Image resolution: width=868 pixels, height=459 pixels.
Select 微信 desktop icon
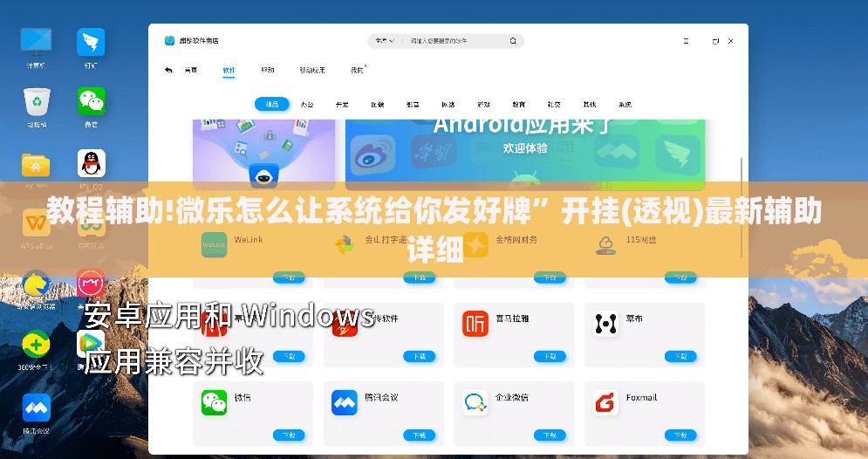[x=91, y=102]
